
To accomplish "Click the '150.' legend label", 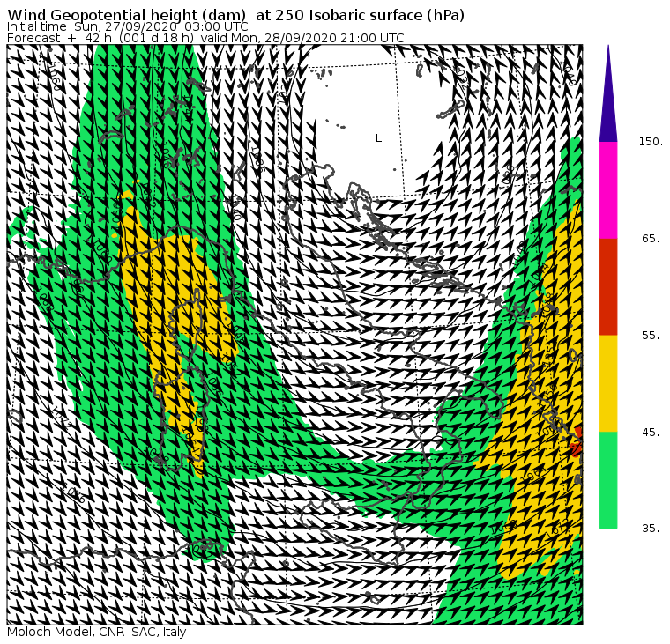I will [x=651, y=142].
